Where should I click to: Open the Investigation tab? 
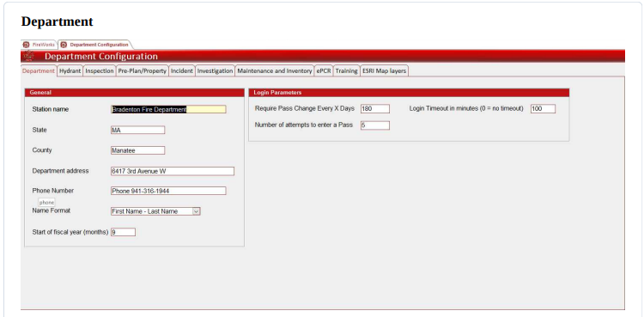[215, 71]
